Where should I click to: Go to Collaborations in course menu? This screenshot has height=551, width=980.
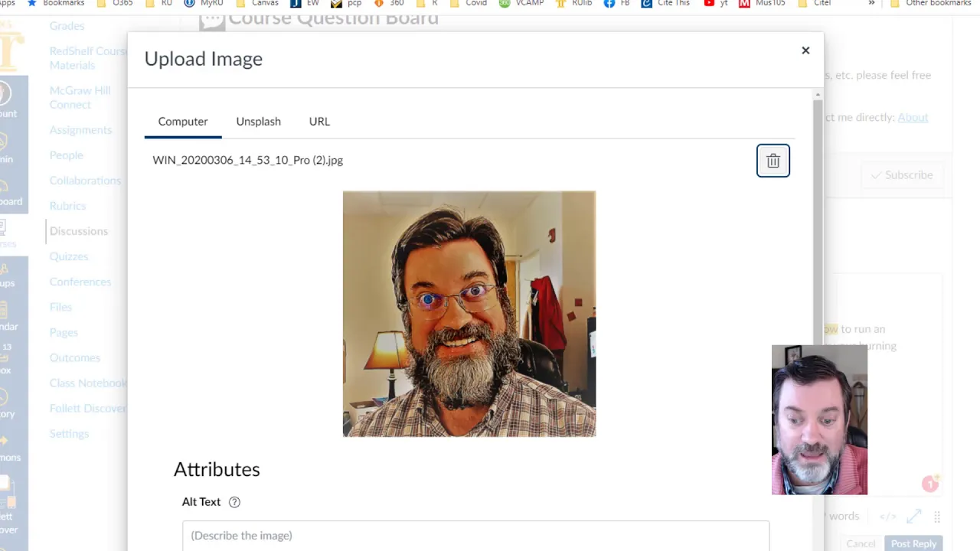(85, 181)
